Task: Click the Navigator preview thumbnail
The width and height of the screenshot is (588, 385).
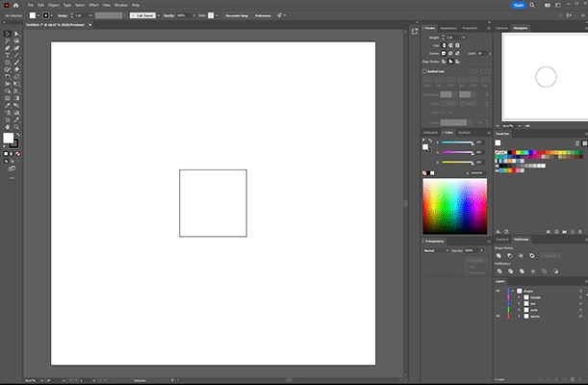Action: pyautogui.click(x=545, y=77)
